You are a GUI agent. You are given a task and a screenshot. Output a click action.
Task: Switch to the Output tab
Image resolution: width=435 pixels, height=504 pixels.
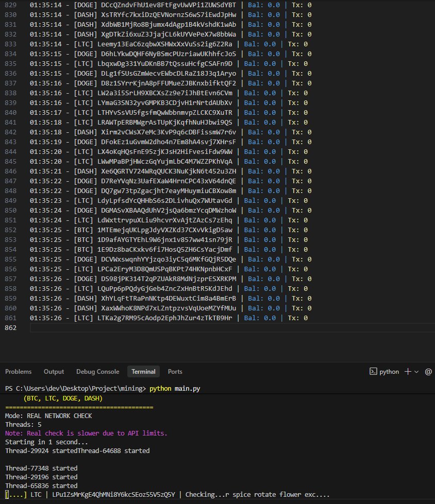click(x=54, y=372)
